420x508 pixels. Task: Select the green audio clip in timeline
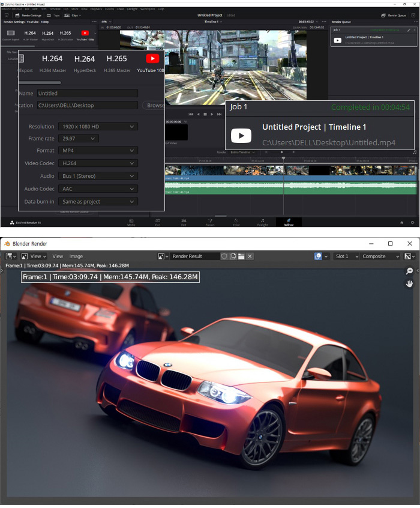click(x=291, y=187)
